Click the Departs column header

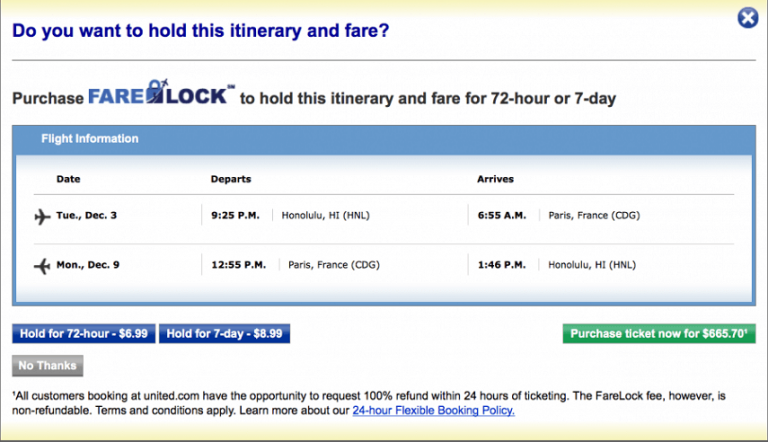click(231, 179)
